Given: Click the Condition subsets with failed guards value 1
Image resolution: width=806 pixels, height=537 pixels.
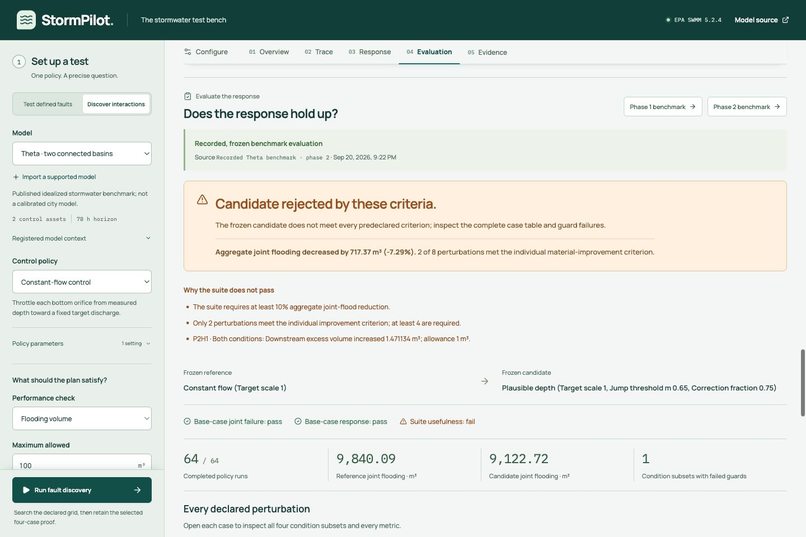Looking at the screenshot, I should (646, 459).
